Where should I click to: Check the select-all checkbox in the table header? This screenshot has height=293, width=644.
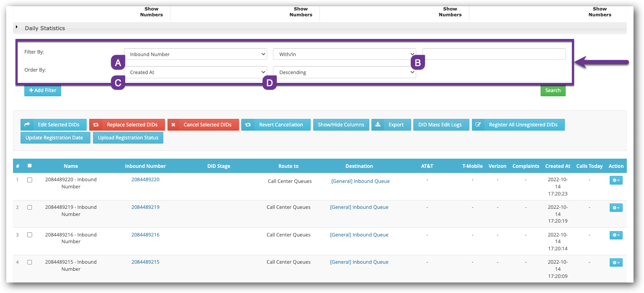tap(29, 165)
